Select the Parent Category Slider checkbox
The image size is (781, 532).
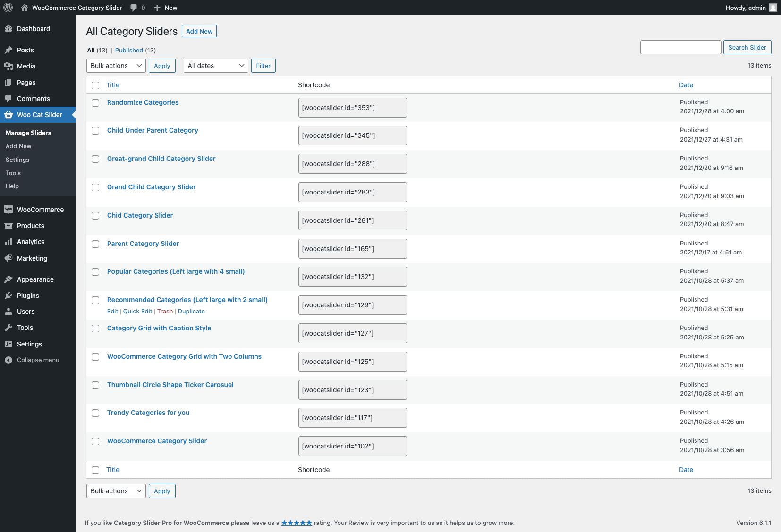pos(95,244)
